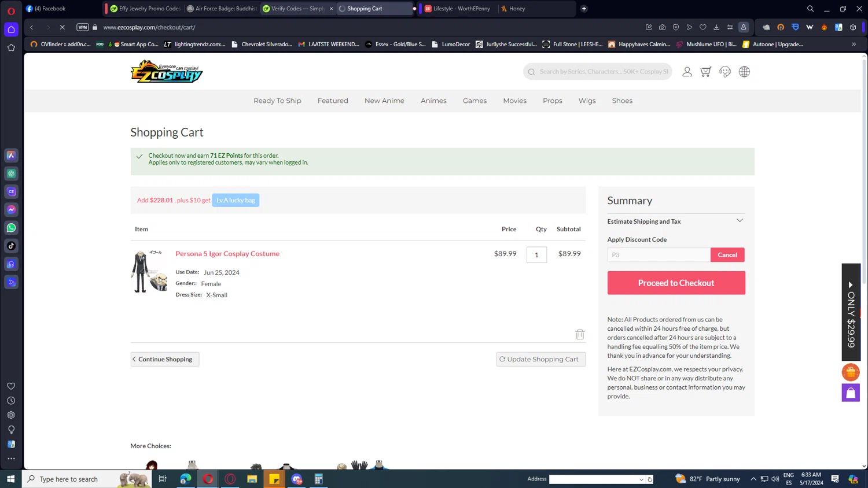
Task: Delete cart item with trash icon
Action: 580,334
